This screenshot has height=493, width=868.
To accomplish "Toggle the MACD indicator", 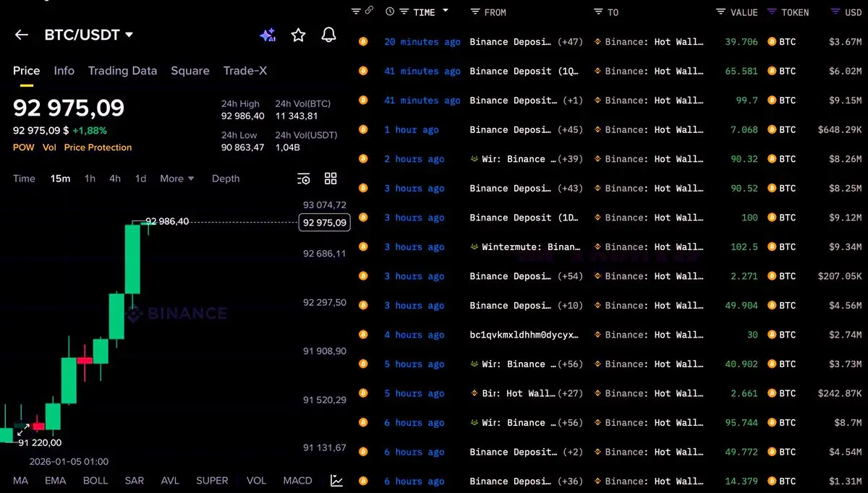I will pos(297,480).
